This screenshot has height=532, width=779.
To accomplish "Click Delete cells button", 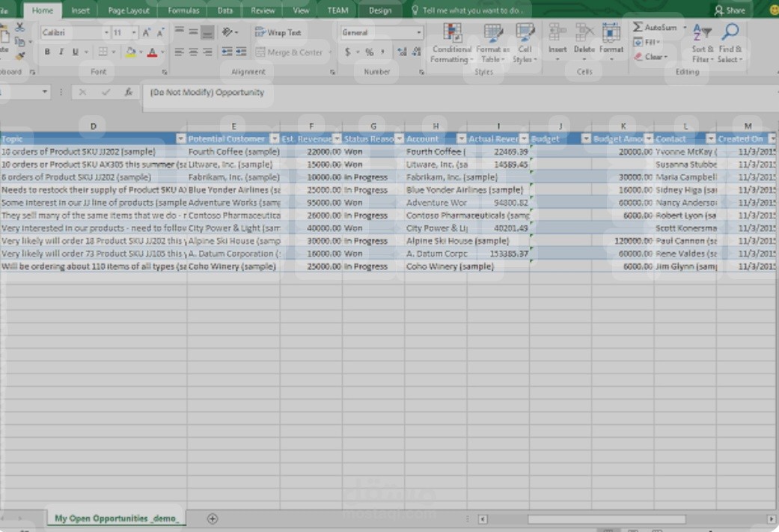I will click(584, 40).
